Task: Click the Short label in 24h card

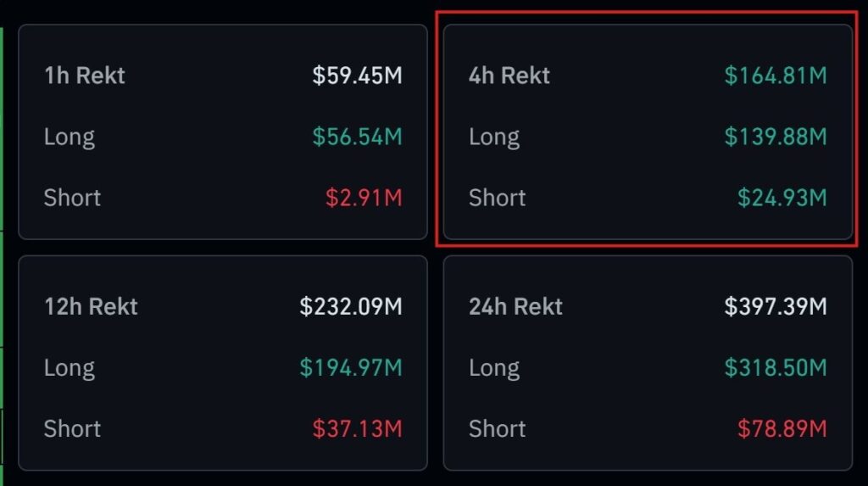Action: coord(497,428)
